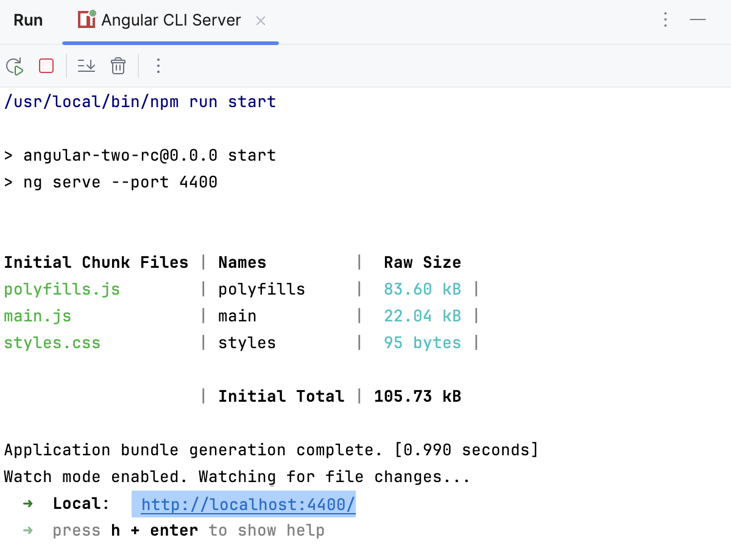Hide the Run tool window

(698, 19)
